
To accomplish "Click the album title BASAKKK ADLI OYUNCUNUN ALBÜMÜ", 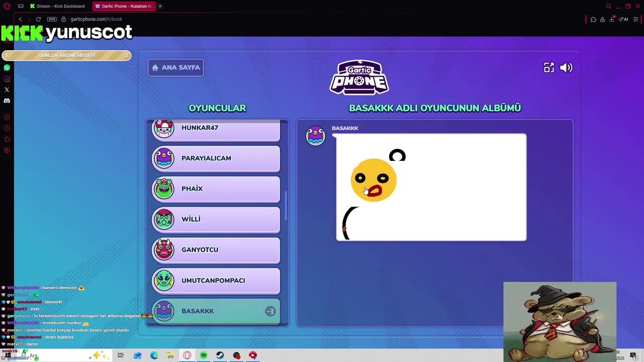I will click(x=435, y=108).
